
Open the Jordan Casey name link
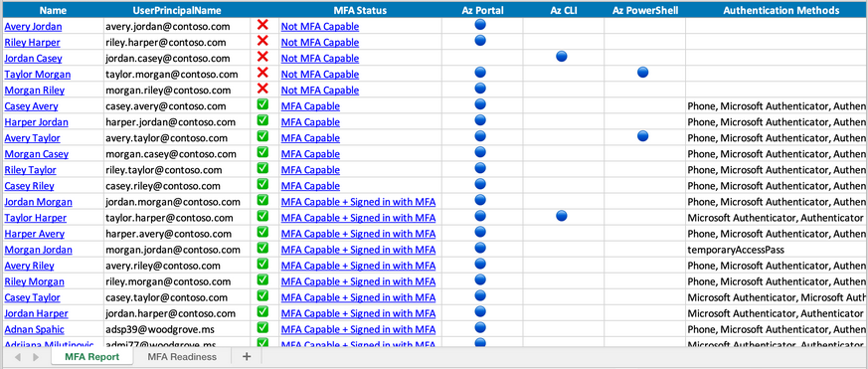(33, 59)
